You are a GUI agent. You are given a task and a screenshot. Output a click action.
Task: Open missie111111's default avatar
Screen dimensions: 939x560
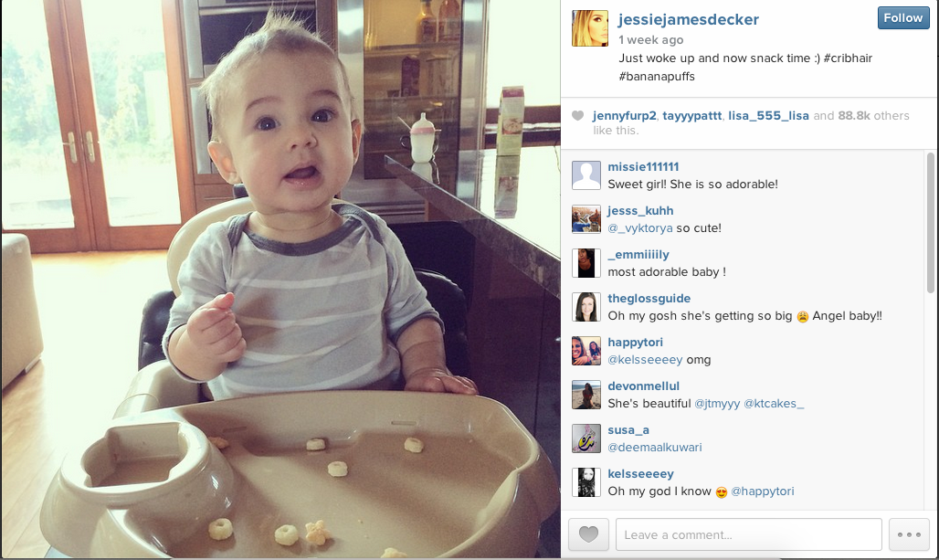586,175
